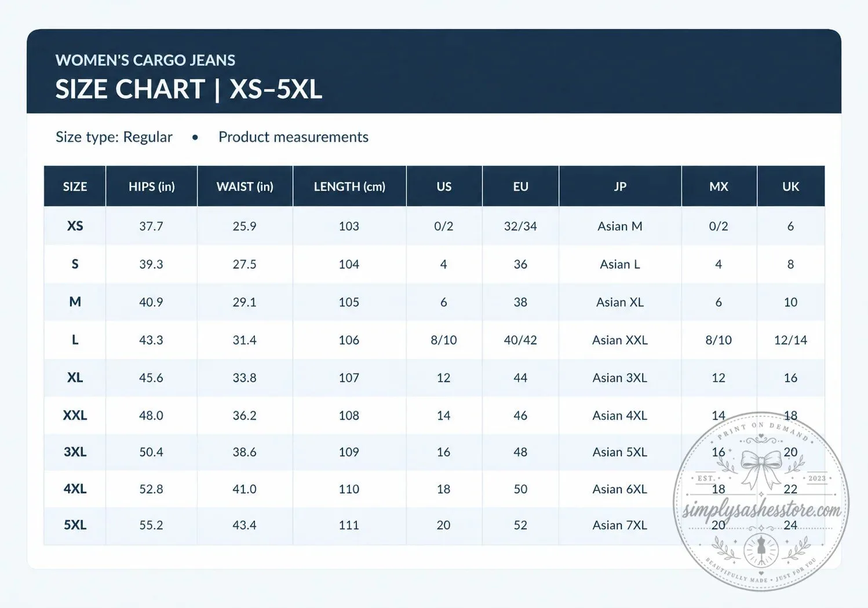Select waist value "31.4" in L row
868x608 pixels.
tap(245, 340)
